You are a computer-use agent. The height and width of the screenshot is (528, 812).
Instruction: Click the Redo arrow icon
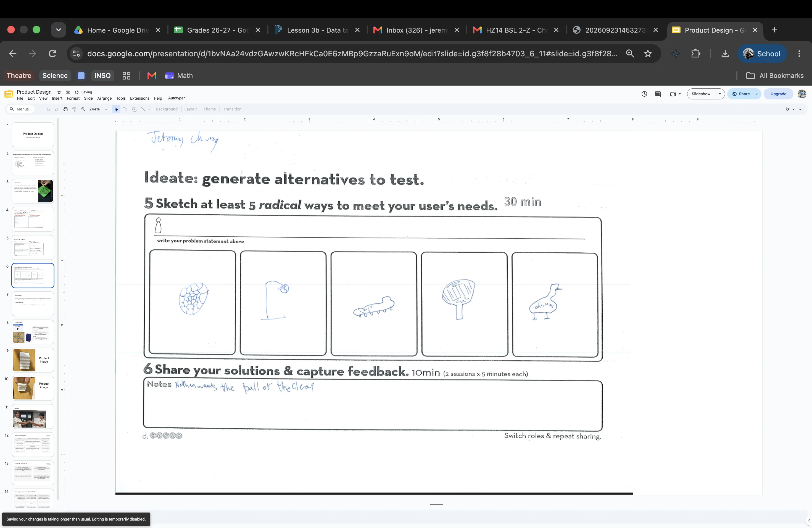pos(57,109)
